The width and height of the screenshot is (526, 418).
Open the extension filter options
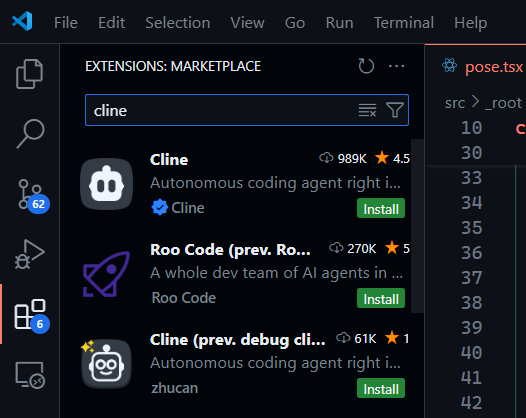click(394, 110)
